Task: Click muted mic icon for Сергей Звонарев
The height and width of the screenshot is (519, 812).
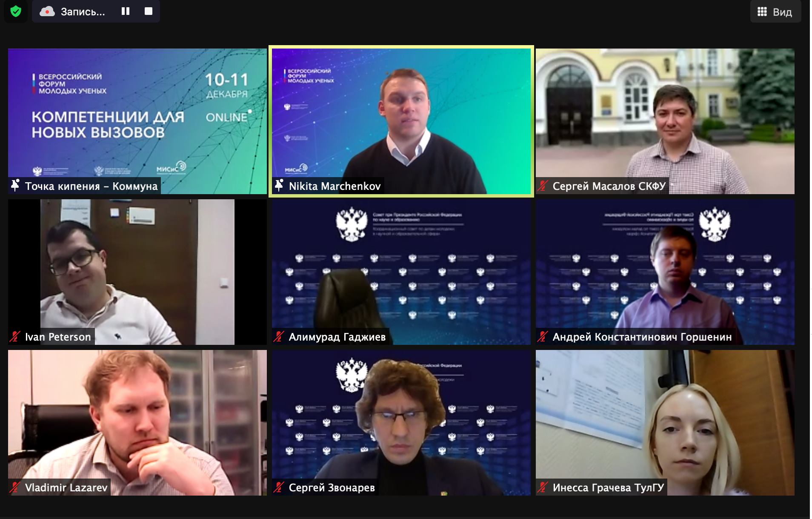Action: (x=279, y=487)
